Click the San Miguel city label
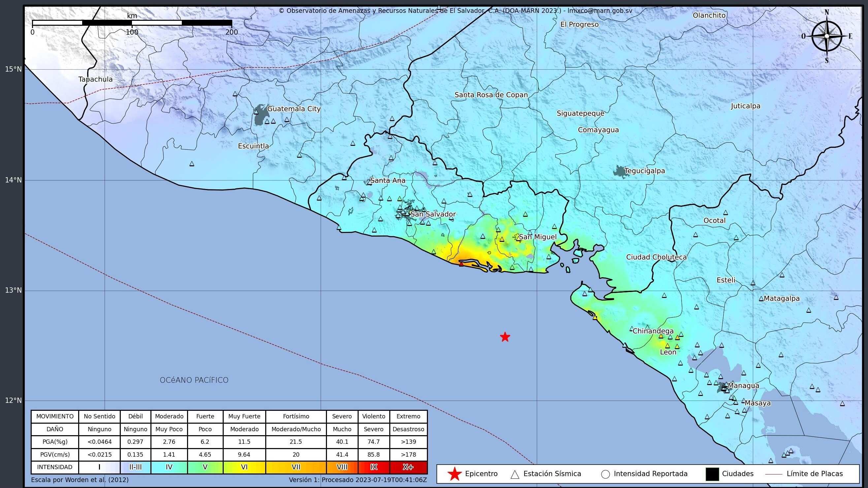 click(537, 237)
